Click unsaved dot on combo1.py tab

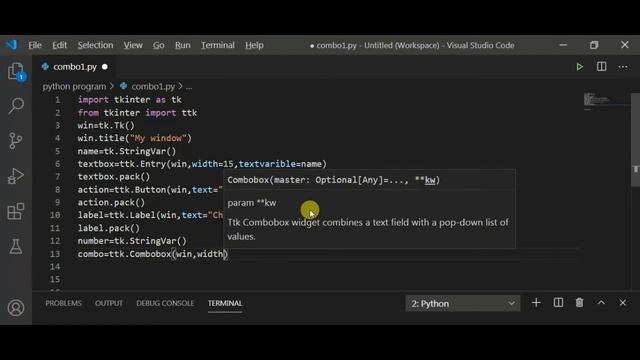coord(105,67)
